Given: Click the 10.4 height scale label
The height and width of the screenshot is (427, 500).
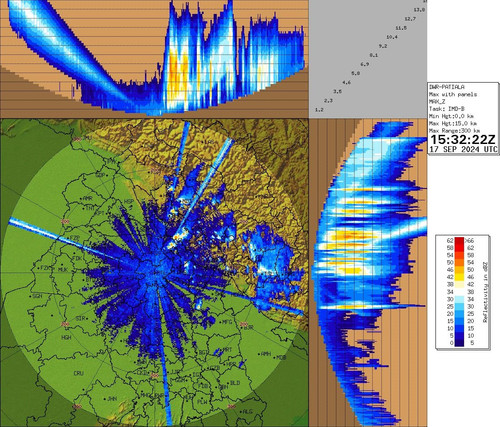Looking at the screenshot, I should (x=392, y=37).
